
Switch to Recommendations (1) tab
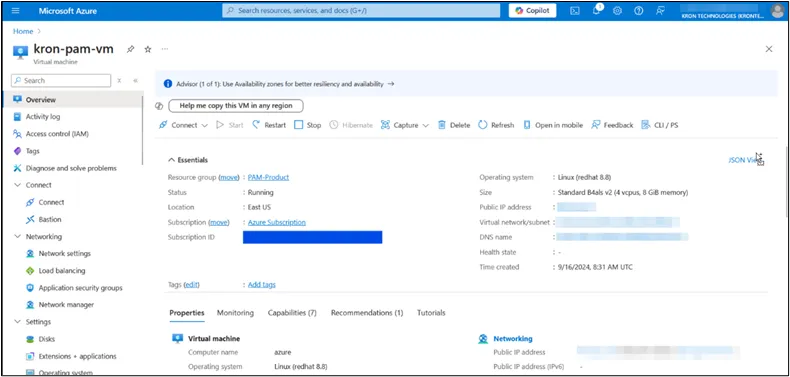click(367, 312)
